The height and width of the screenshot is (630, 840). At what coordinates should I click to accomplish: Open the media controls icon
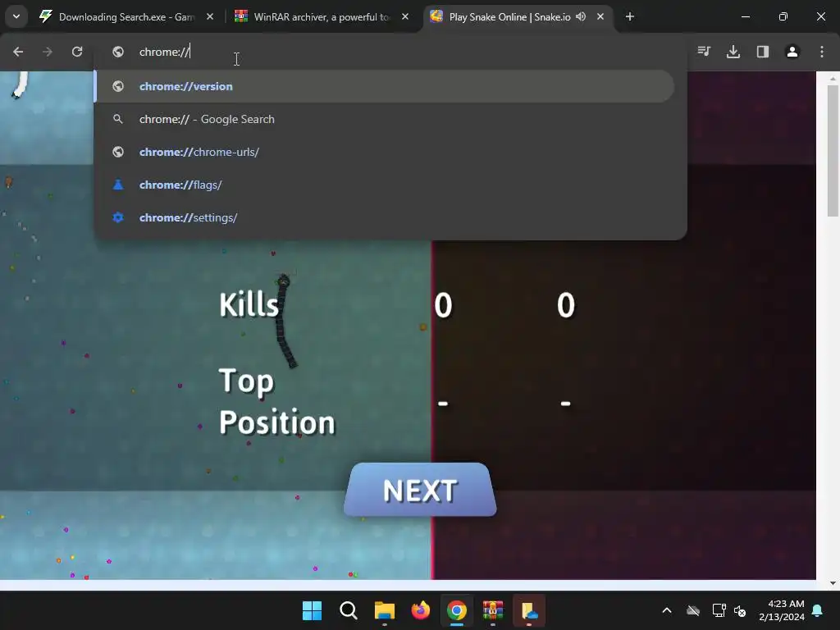click(704, 52)
